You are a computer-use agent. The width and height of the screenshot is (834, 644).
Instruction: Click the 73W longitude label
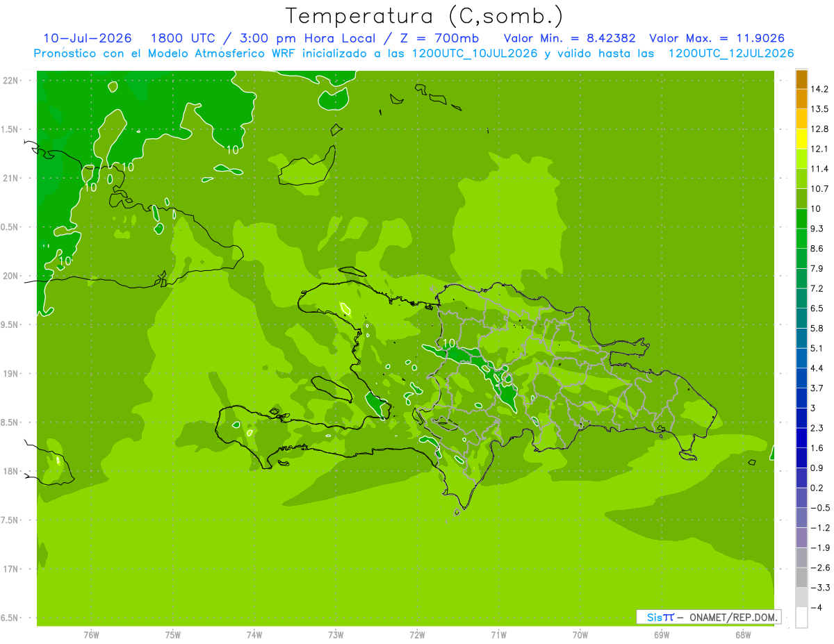pos(336,635)
